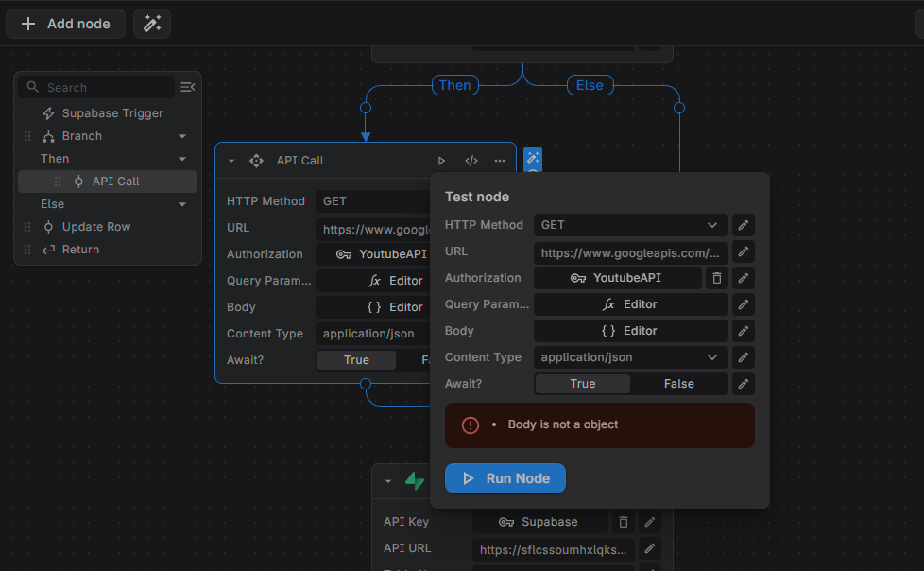
Task: Collapse the Branch item in sidebar tree
Action: (x=182, y=136)
